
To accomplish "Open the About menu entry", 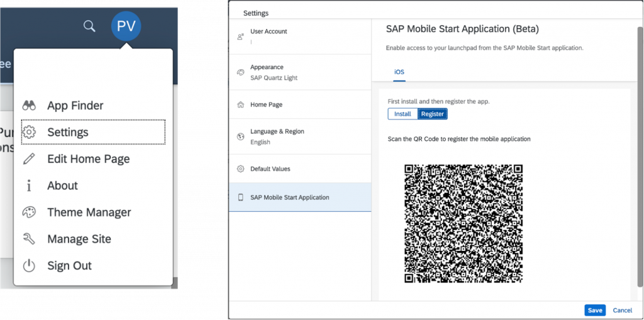I will (x=93, y=185).
